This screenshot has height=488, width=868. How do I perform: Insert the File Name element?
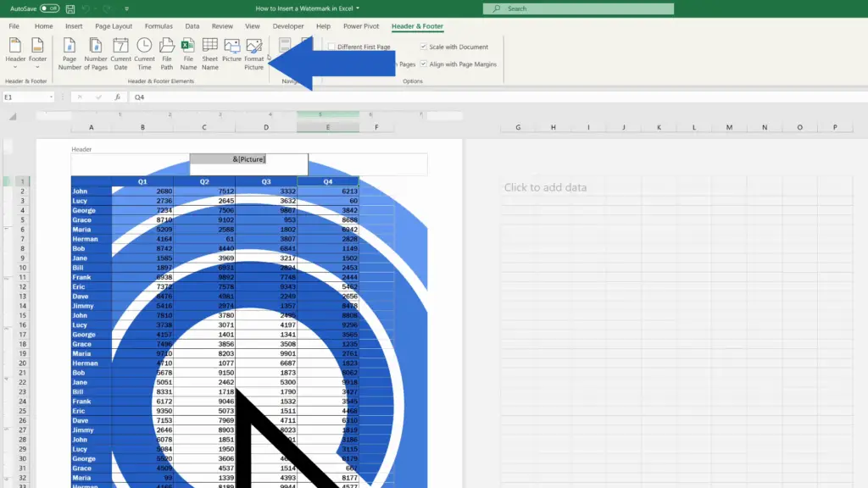(188, 53)
